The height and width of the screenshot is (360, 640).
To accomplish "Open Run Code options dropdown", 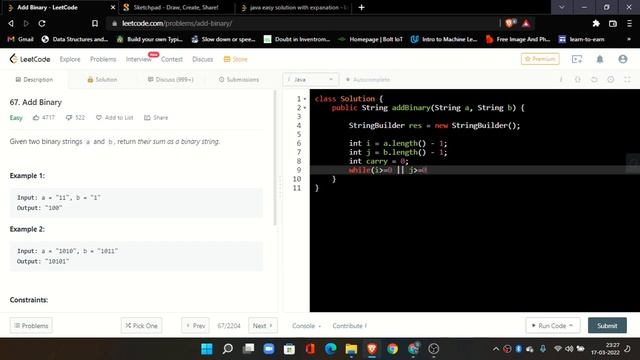I will (571, 325).
